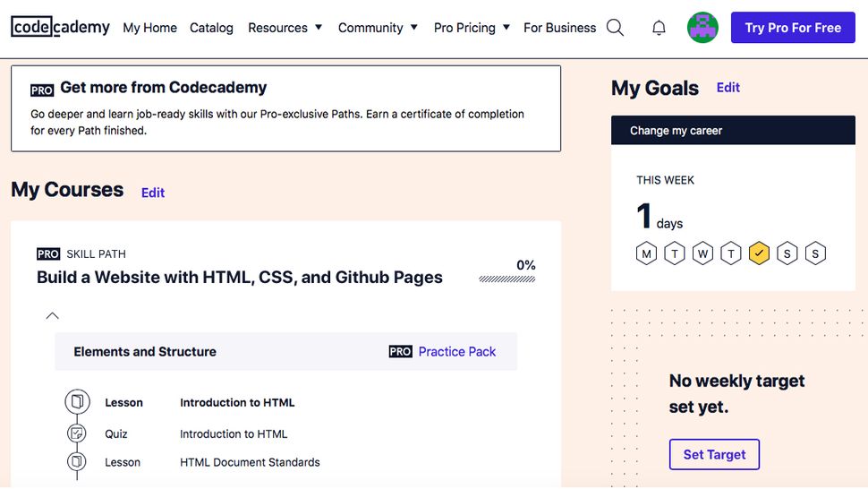
Task: Expand the Resources dropdown menu
Action: (285, 28)
